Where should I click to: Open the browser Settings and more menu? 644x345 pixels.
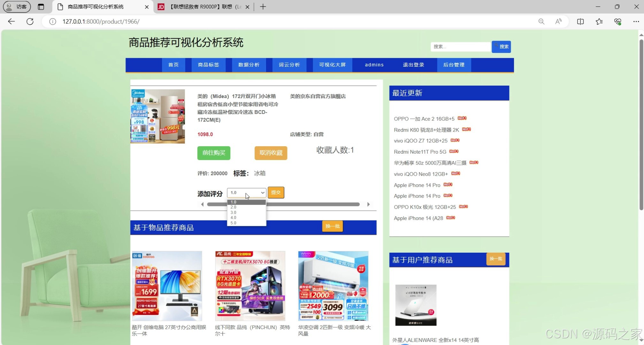tap(636, 21)
